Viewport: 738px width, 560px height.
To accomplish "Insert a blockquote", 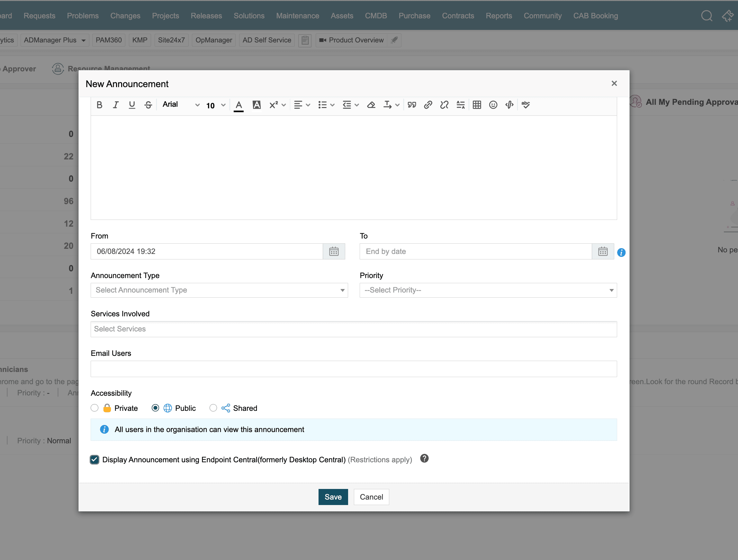I will point(412,105).
